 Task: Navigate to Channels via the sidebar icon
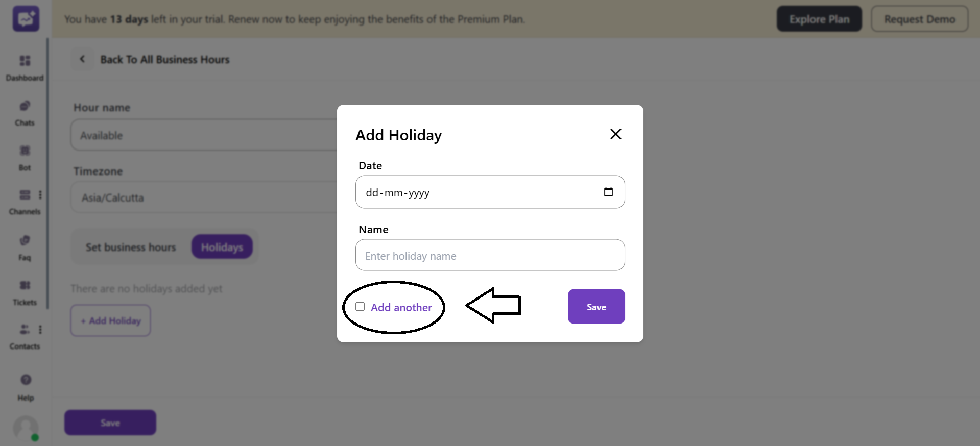click(x=25, y=194)
